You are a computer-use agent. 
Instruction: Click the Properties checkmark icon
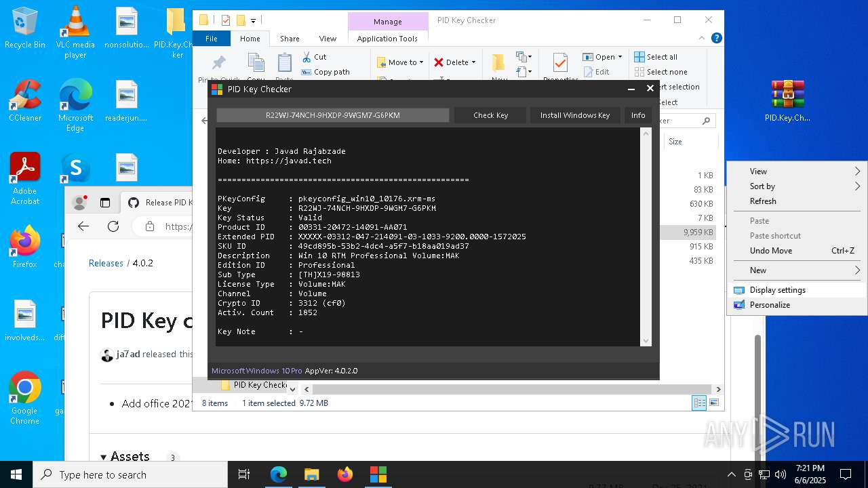click(x=560, y=63)
